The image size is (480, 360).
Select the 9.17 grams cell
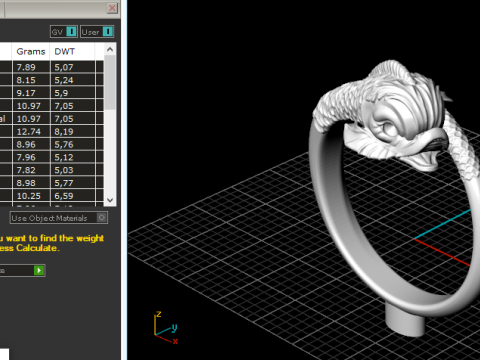pos(31,93)
